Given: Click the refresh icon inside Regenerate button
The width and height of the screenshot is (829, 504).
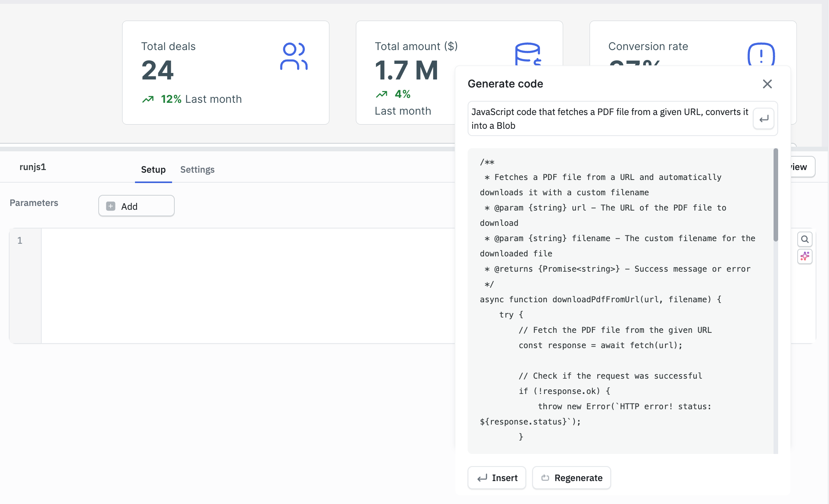Looking at the screenshot, I should 545,478.
